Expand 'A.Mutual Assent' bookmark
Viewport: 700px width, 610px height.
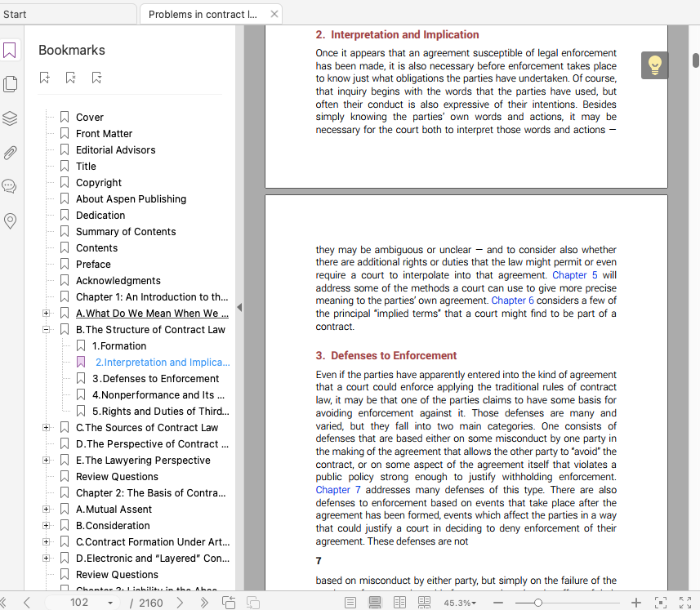(x=46, y=510)
